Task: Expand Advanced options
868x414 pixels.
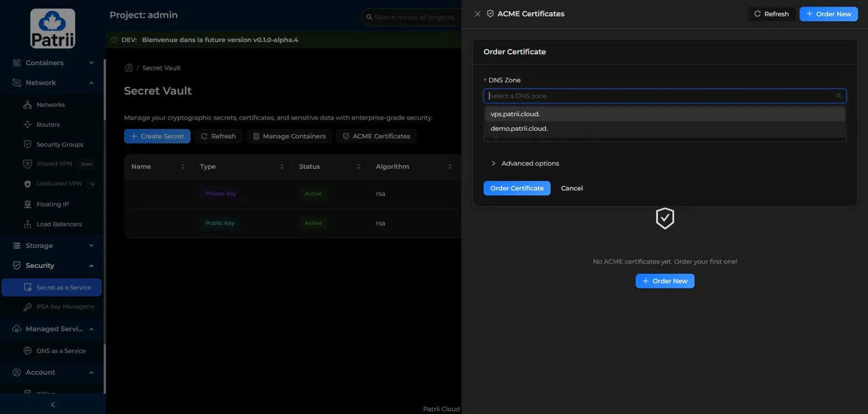Action: pyautogui.click(x=525, y=163)
